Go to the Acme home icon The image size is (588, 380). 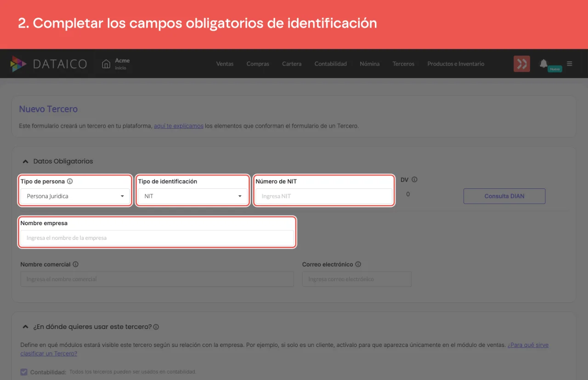(x=106, y=64)
